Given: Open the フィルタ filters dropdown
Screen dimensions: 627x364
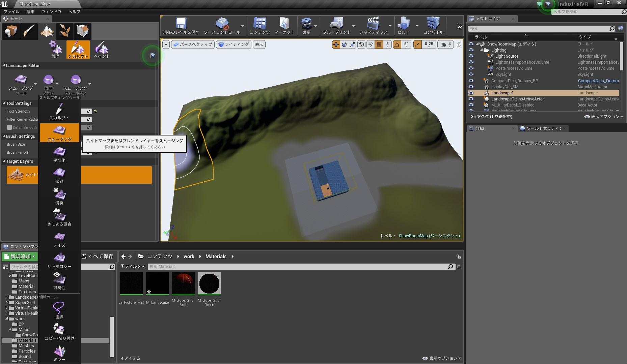Looking at the screenshot, I should (x=133, y=266).
